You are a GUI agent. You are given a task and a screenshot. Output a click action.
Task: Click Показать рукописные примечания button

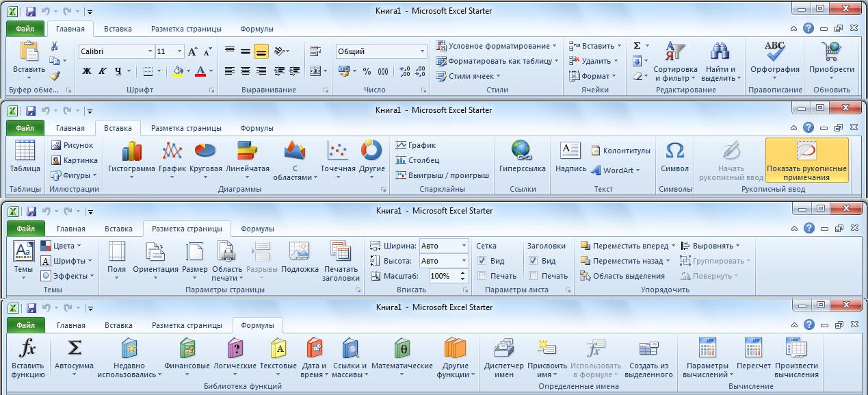pyautogui.click(x=806, y=160)
